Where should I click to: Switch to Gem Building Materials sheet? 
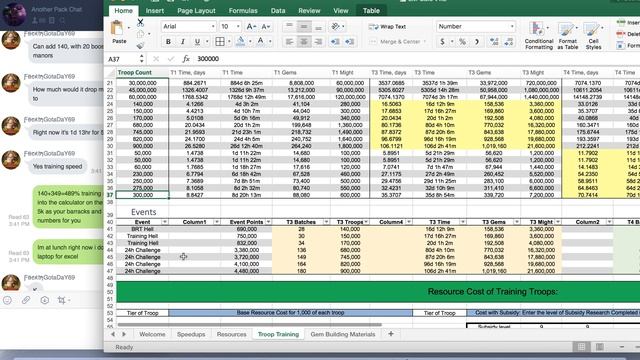(x=342, y=334)
